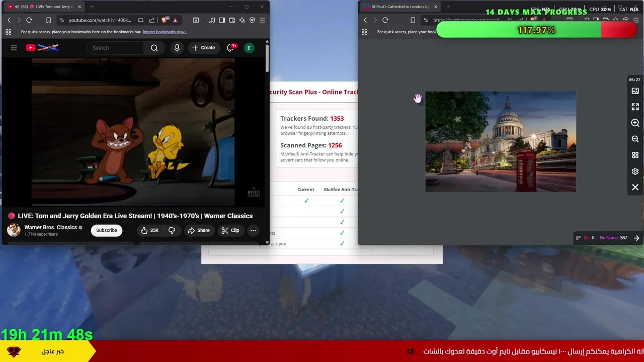Click the Create button on YouTube
Screen dimensions: 644x362
click(203, 48)
